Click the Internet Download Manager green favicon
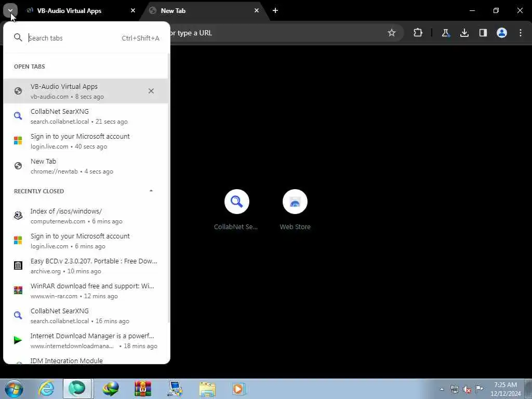 coord(18,340)
